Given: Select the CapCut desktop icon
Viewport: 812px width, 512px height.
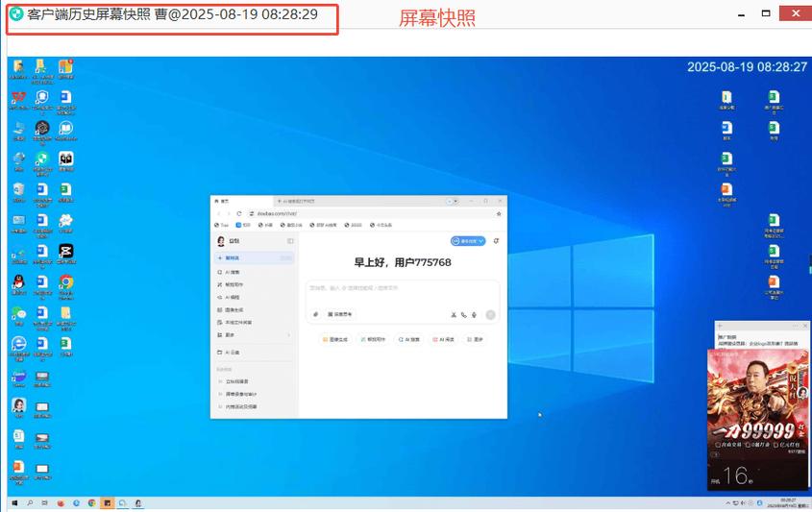Looking at the screenshot, I should (x=65, y=254).
